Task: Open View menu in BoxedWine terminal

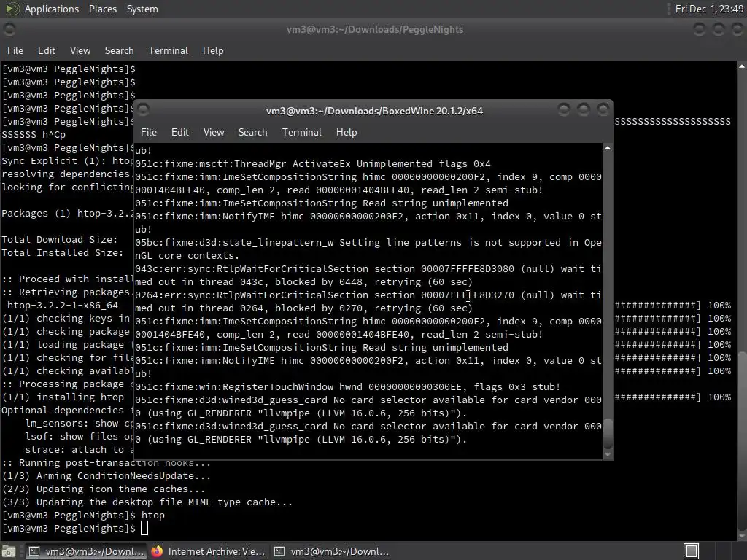Action: [x=214, y=133]
